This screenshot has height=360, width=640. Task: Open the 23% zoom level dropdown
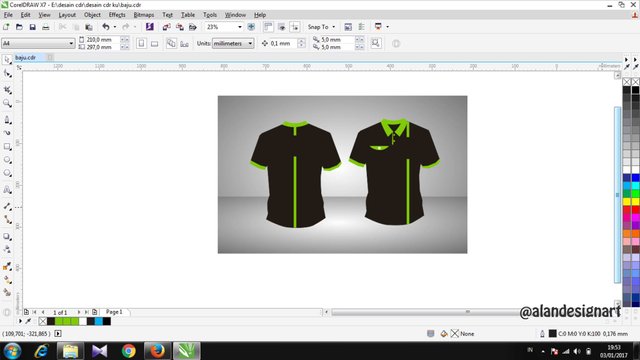point(240,27)
